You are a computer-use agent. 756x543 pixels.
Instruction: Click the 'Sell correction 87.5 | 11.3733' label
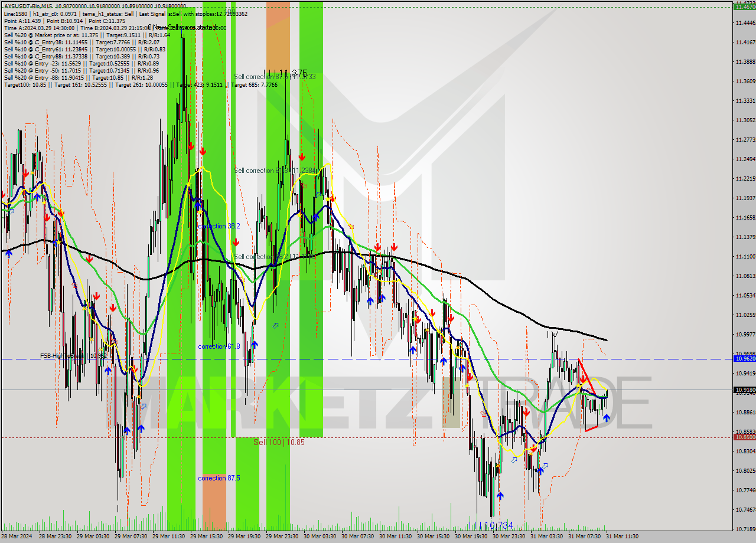pyautogui.click(x=275, y=77)
